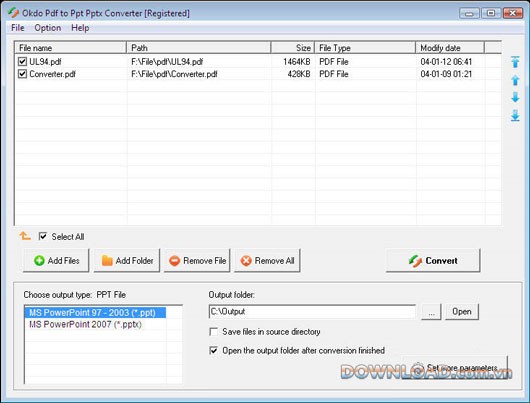Sort list by Modify date column header
Image resolution: width=530 pixels, height=403 pixels.
450,48
